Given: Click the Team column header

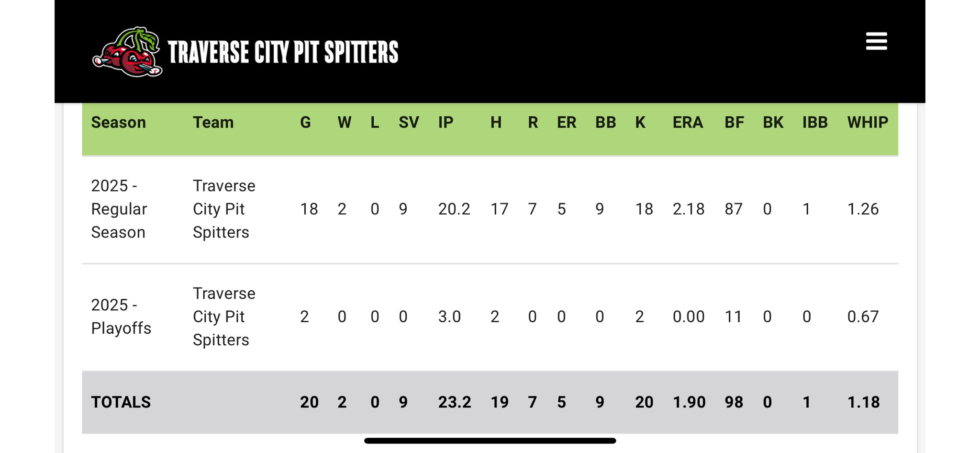Looking at the screenshot, I should pos(213,123).
